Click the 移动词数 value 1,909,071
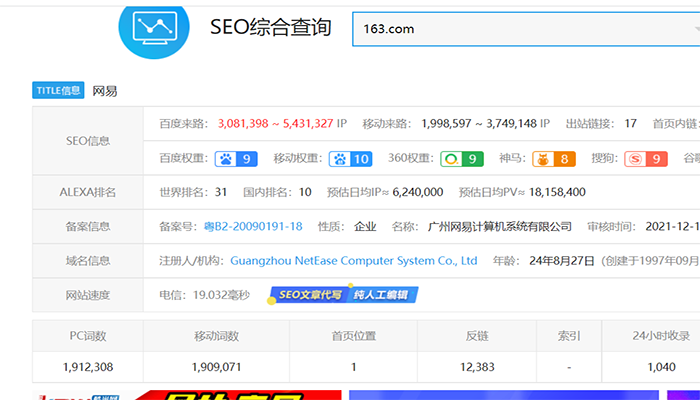This screenshot has height=400, width=700. point(217,367)
